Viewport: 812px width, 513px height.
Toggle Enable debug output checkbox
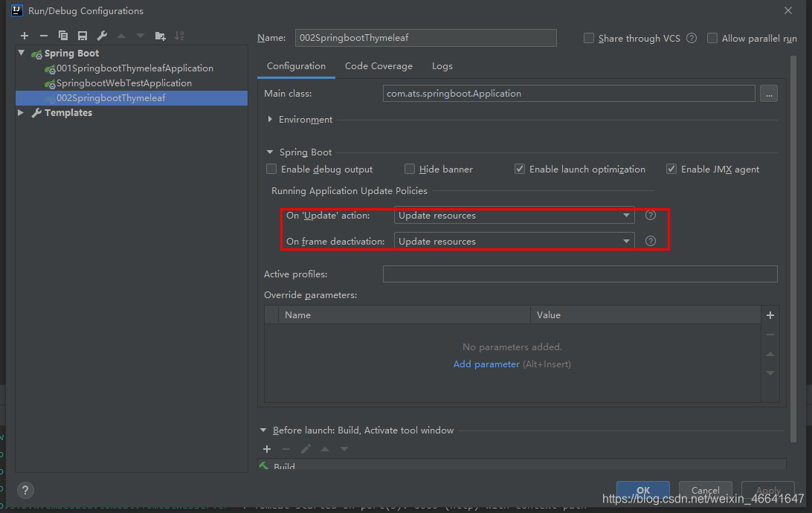[271, 170]
